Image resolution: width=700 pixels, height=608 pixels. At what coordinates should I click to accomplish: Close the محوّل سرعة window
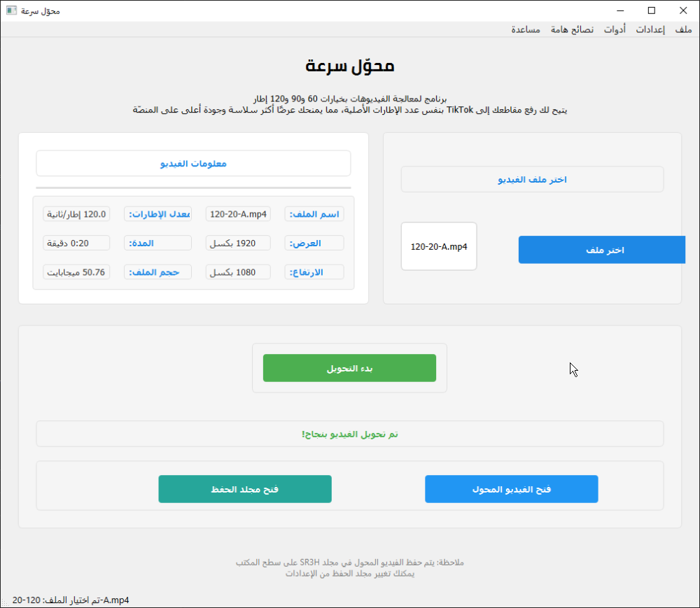point(683,10)
